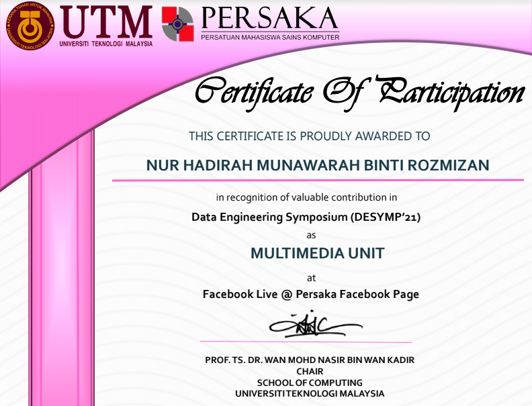Viewport: 532px width, 406px height.
Task: Click the large UTM wordmark
Action: (x=106, y=21)
